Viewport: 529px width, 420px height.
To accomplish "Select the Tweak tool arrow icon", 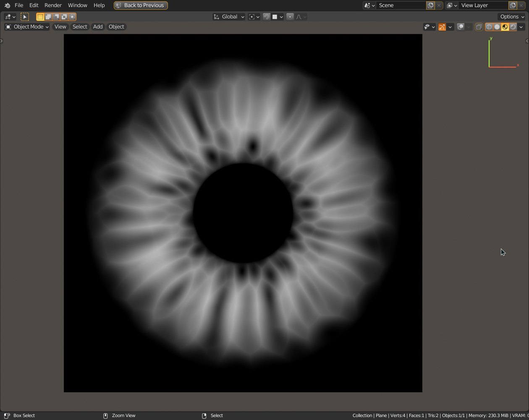I will (25, 17).
